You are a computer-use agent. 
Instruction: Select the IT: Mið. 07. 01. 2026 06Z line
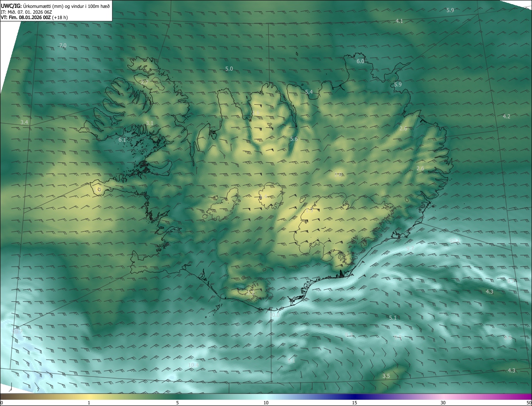(x=26, y=12)
